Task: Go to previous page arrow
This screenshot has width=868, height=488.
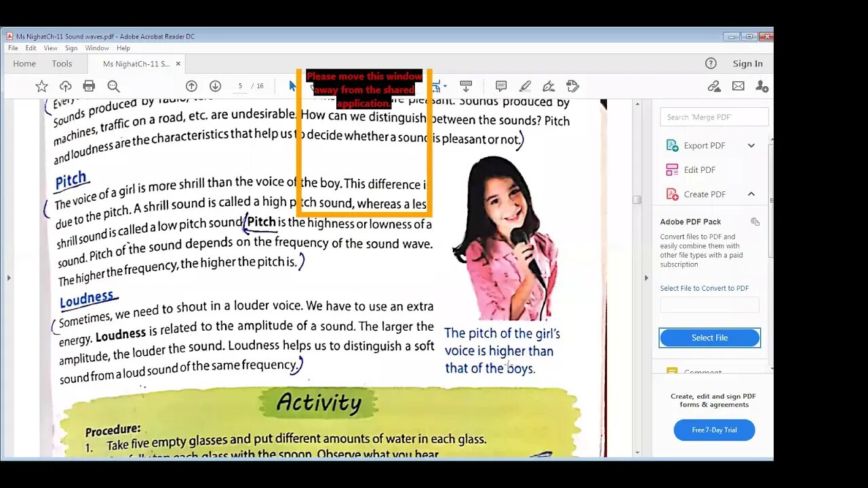Action: (x=191, y=86)
